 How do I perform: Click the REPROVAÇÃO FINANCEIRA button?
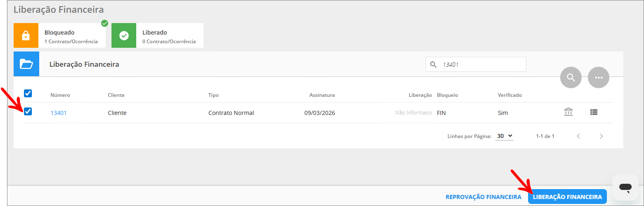(x=483, y=197)
